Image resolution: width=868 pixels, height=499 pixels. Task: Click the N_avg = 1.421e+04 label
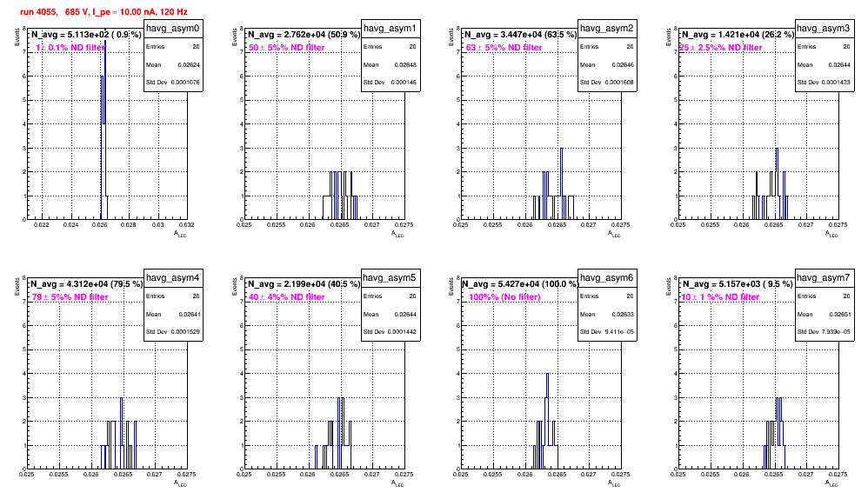738,34
